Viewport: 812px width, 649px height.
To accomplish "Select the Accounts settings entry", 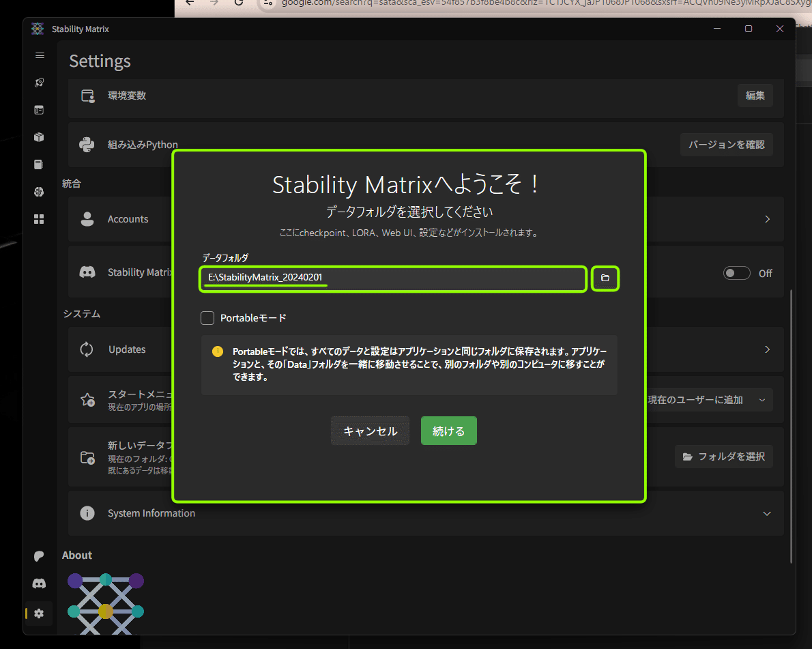I will coord(128,219).
